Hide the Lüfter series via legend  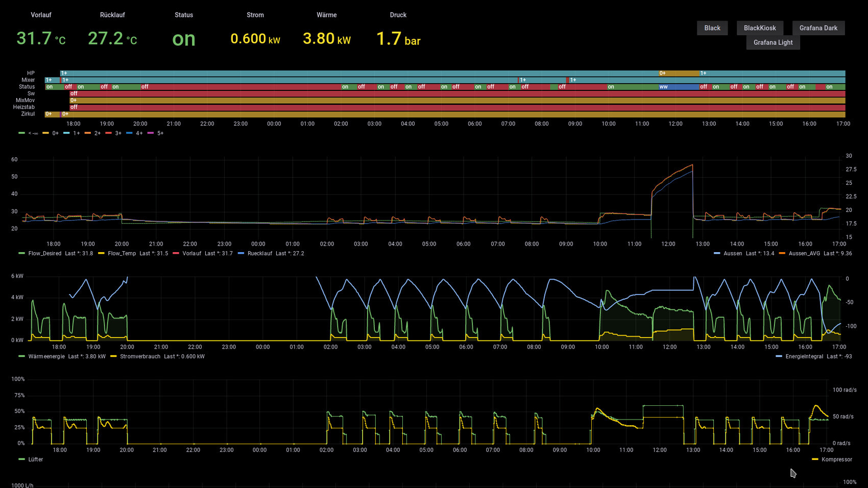35,459
